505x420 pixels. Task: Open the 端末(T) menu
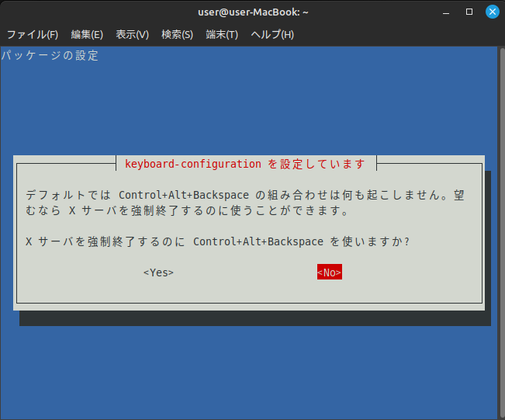pos(222,34)
